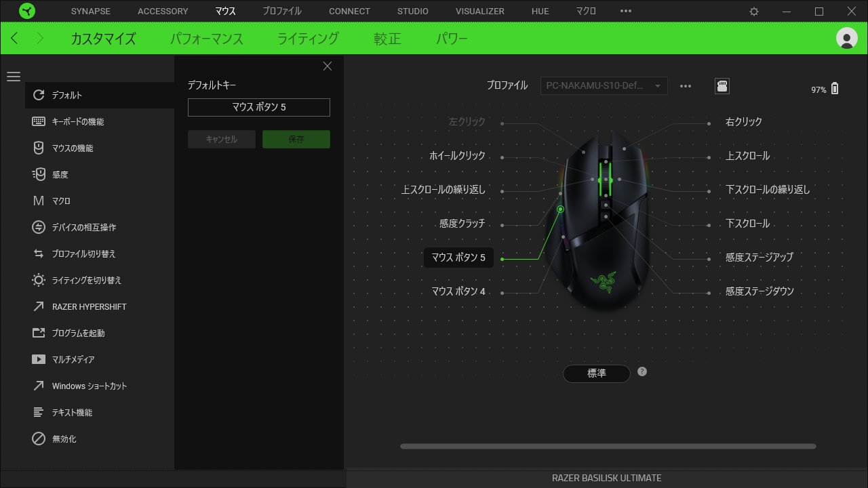This screenshot has height=488, width=868.
Task: Select the マウス ボタン 5 mapping label
Action: point(458,258)
